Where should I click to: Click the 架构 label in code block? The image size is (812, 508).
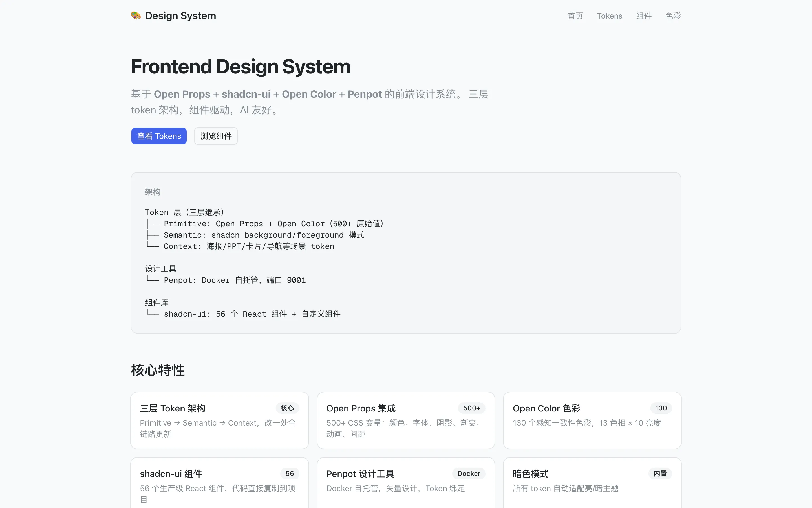tap(153, 192)
